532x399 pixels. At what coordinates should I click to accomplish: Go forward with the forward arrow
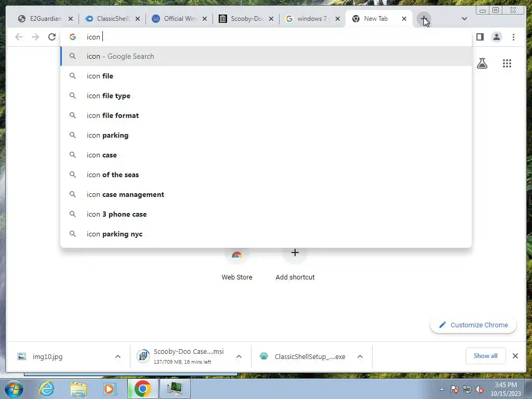[35, 37]
